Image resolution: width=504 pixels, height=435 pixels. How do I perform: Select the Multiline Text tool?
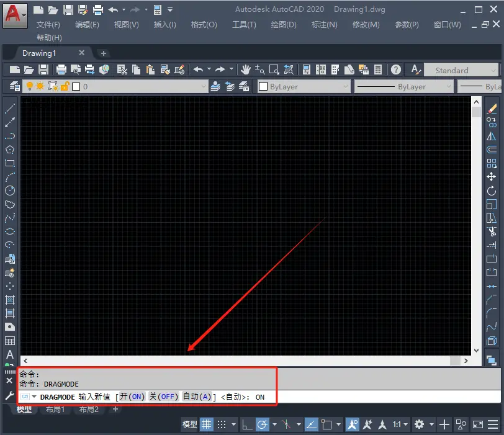coord(10,354)
